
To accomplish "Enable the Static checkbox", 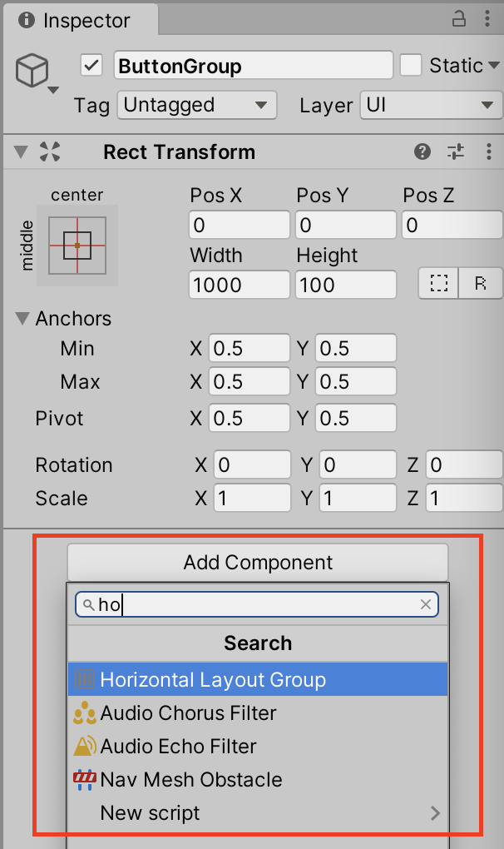I will click(412, 65).
